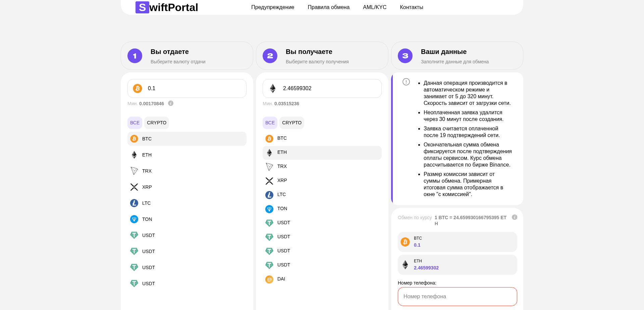This screenshot has width=644, height=310.
Task: Click the LTC icon in the receive list
Action: [x=269, y=195]
